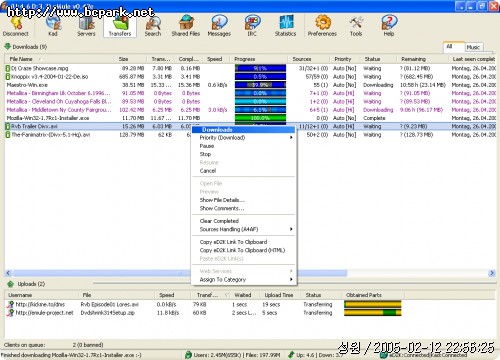Choose Copy eD2K Link To Clipboard (HTML)
Screen dimensions: 500x360
244,250
